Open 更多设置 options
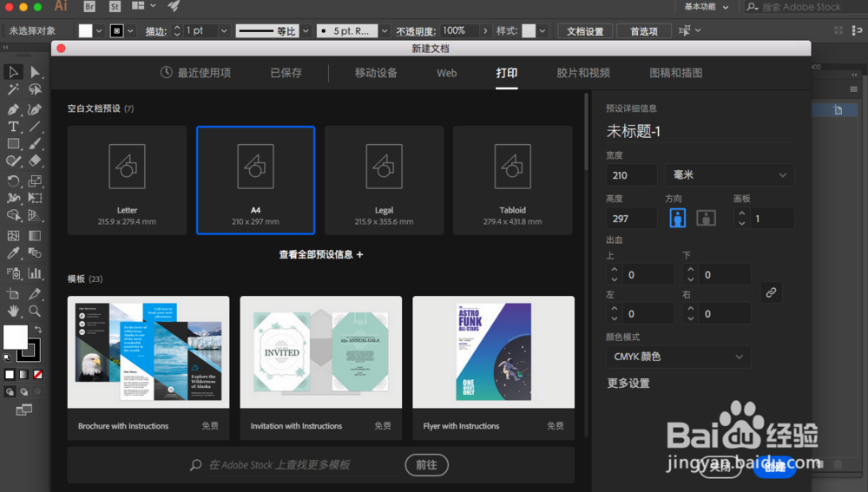This screenshot has width=868, height=492. click(628, 383)
